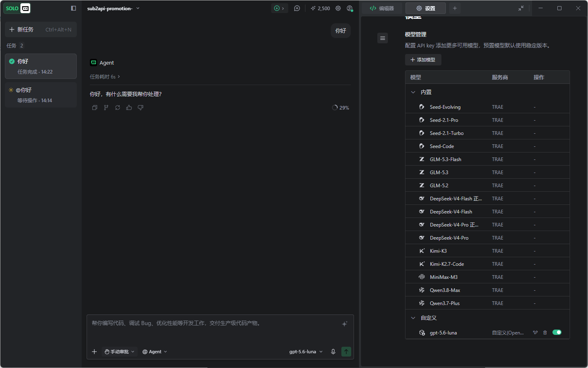Image resolution: width=588 pixels, height=368 pixels.
Task: Open a new tab with the plus button
Action: pos(455,8)
